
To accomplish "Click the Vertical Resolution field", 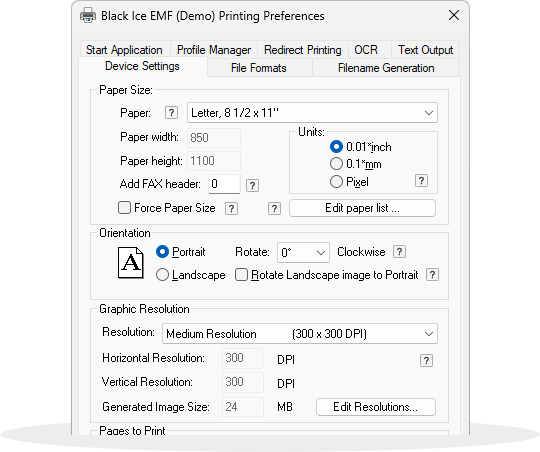I will click(243, 382).
